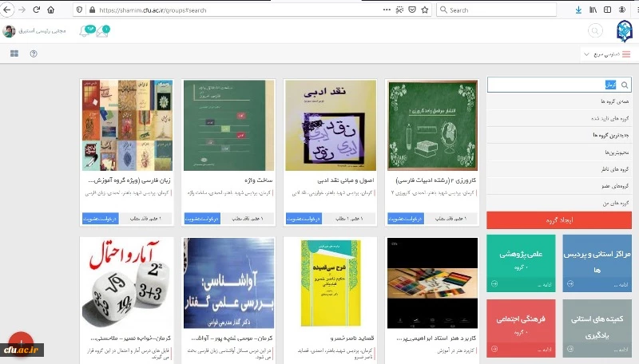Click the help question mark icon
This screenshot has width=639, height=364.
click(34, 54)
